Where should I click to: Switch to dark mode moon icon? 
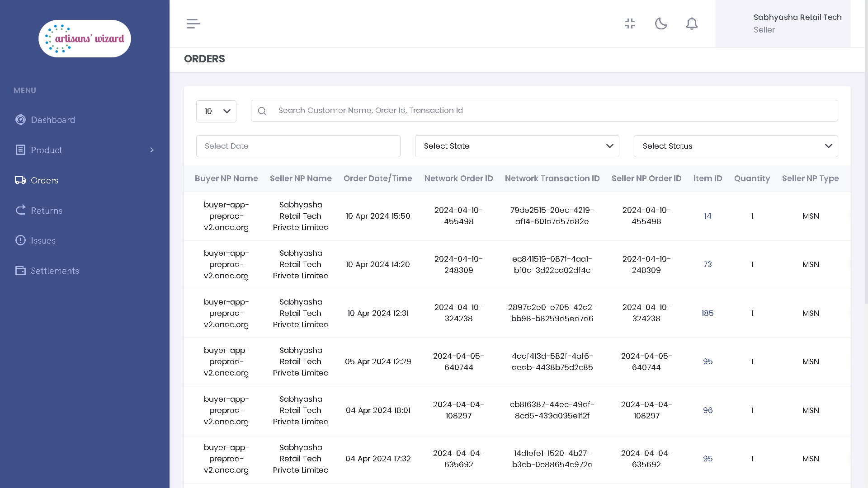point(661,23)
